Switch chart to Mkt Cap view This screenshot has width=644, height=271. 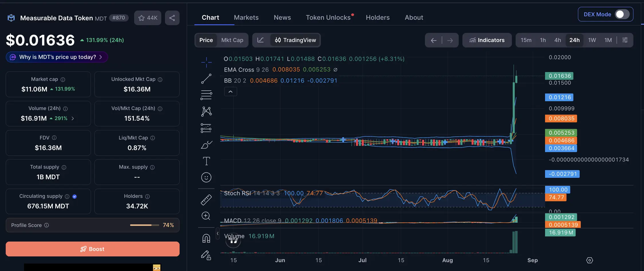point(232,40)
